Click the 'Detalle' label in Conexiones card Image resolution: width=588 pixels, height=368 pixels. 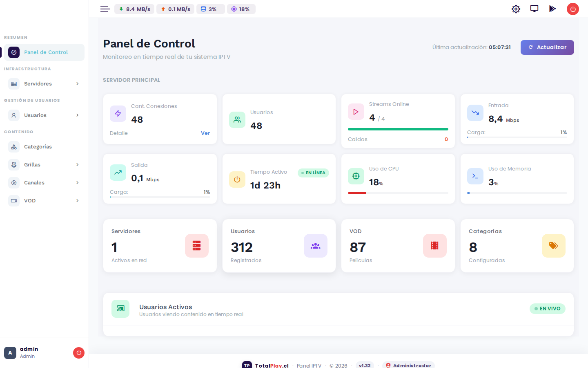[119, 133]
